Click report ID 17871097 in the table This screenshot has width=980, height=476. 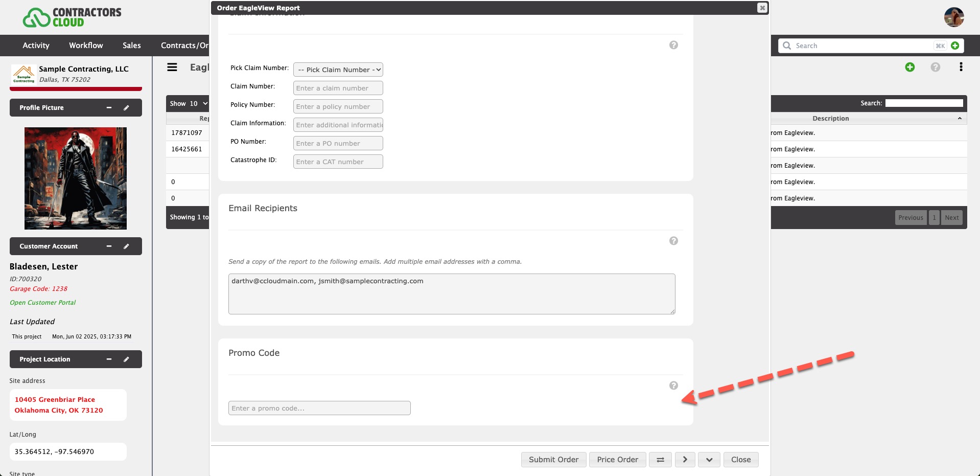pos(186,133)
